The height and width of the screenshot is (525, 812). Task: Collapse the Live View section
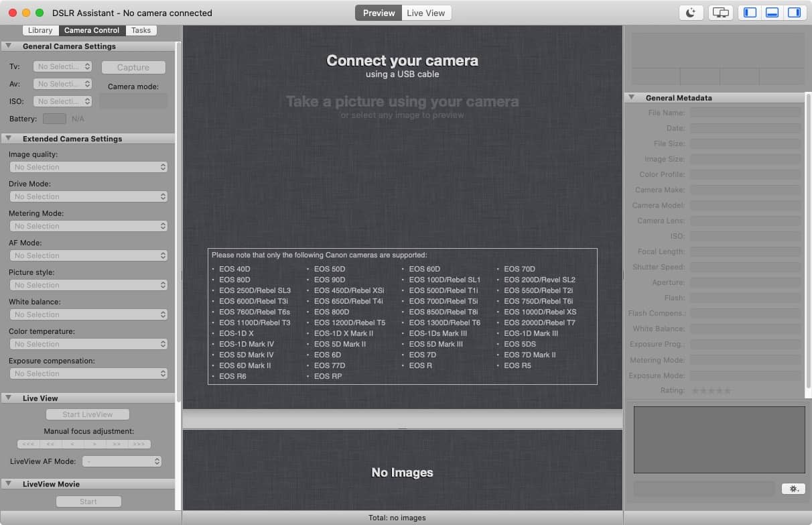(x=8, y=398)
